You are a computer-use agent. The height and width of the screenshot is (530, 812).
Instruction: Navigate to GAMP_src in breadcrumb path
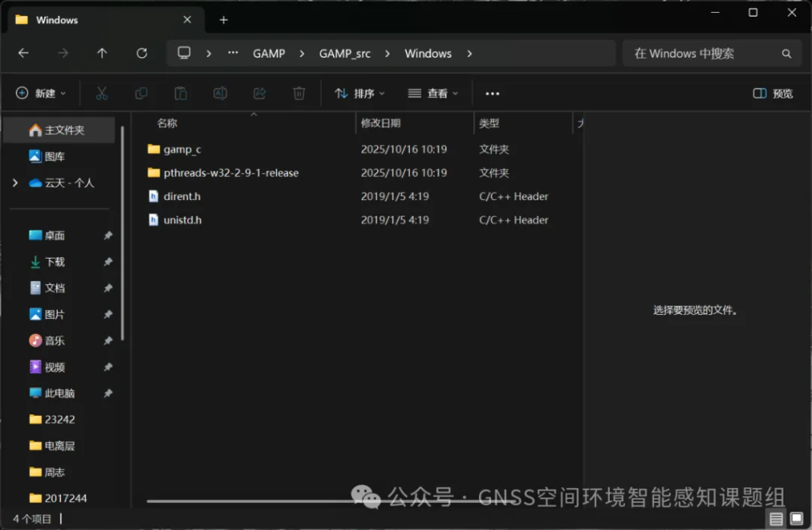[344, 53]
